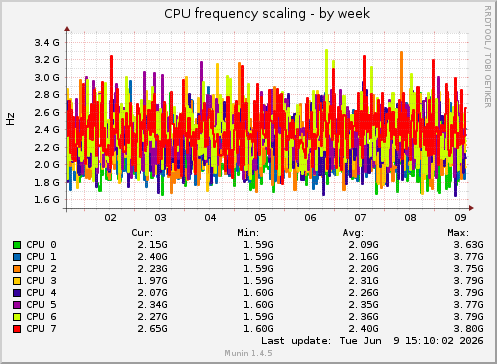Click the 'Min:' column header
Screen dimensions: 497x364
coord(248,233)
